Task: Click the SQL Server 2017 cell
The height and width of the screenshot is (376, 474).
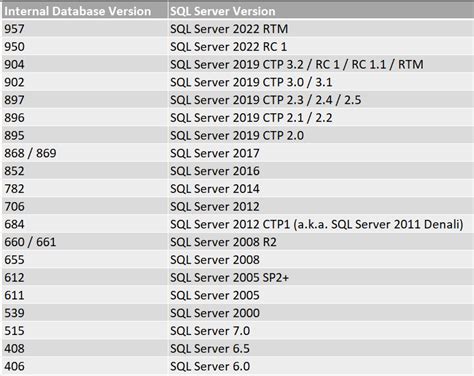Action: (x=321, y=153)
